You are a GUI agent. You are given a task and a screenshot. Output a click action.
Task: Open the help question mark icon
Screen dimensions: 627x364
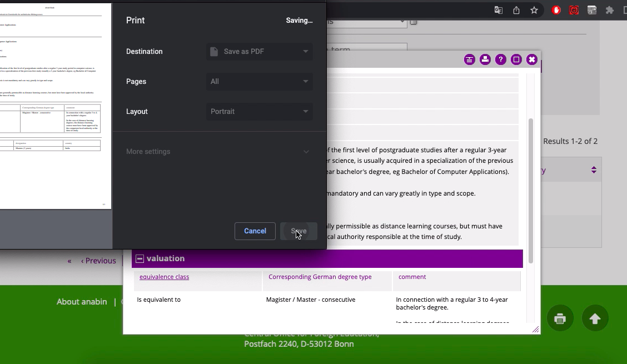501,59
